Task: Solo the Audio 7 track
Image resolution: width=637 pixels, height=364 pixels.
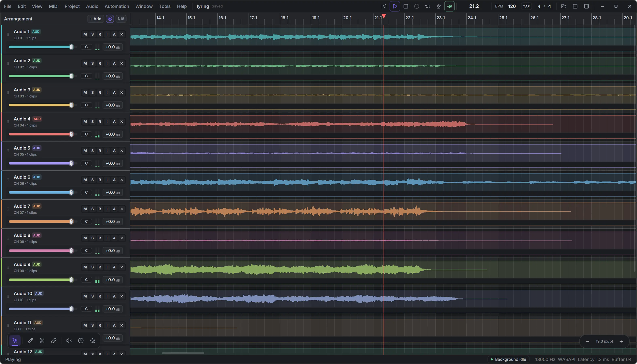Action: [93, 209]
